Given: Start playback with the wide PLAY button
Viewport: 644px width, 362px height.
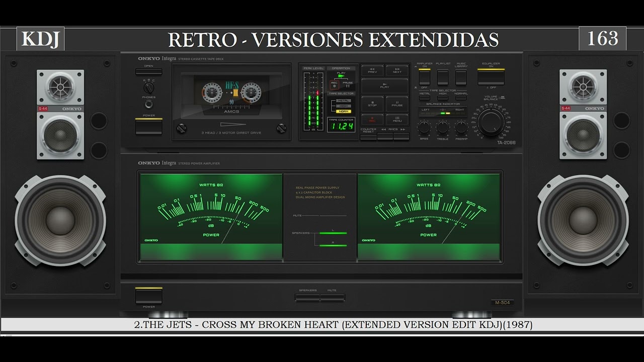Looking at the screenshot, I should 385,86.
